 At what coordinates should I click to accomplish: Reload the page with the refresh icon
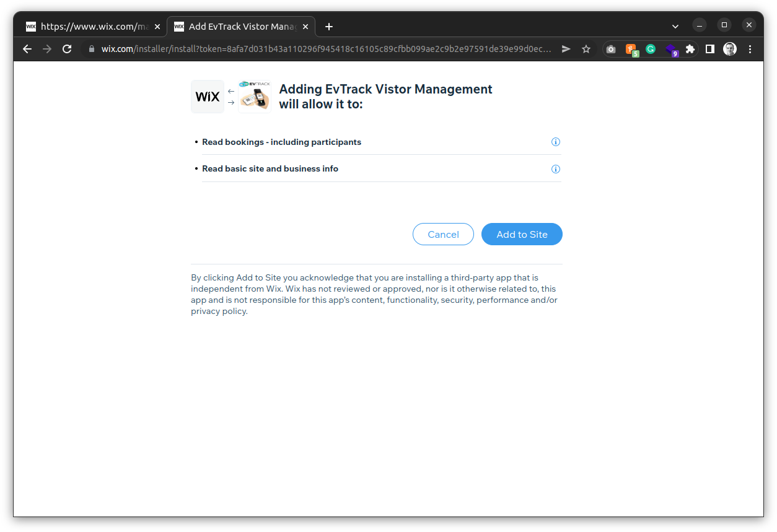(67, 49)
